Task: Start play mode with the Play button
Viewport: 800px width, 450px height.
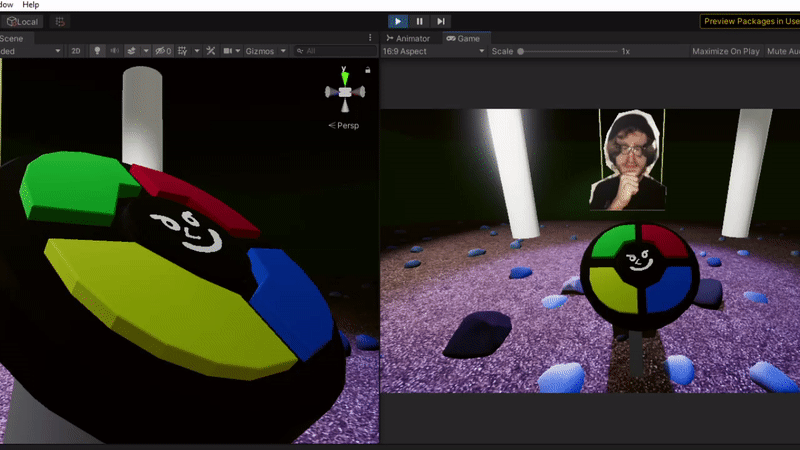Action: 397,21
